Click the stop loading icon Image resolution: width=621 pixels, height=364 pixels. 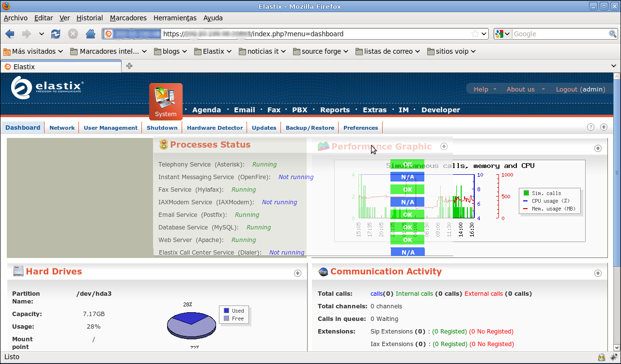tap(73, 34)
